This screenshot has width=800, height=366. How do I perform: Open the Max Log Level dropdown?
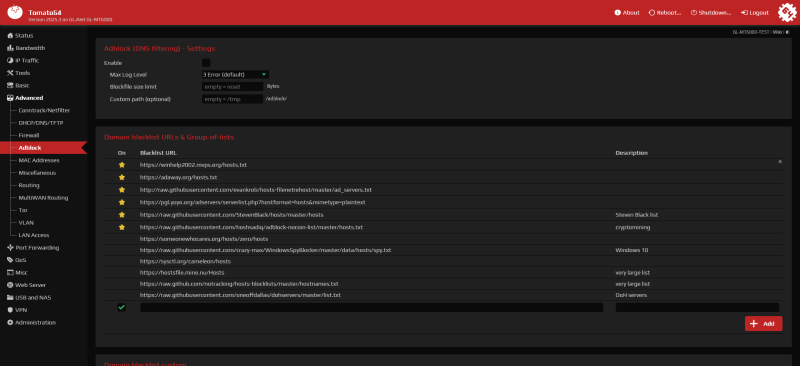click(235, 75)
